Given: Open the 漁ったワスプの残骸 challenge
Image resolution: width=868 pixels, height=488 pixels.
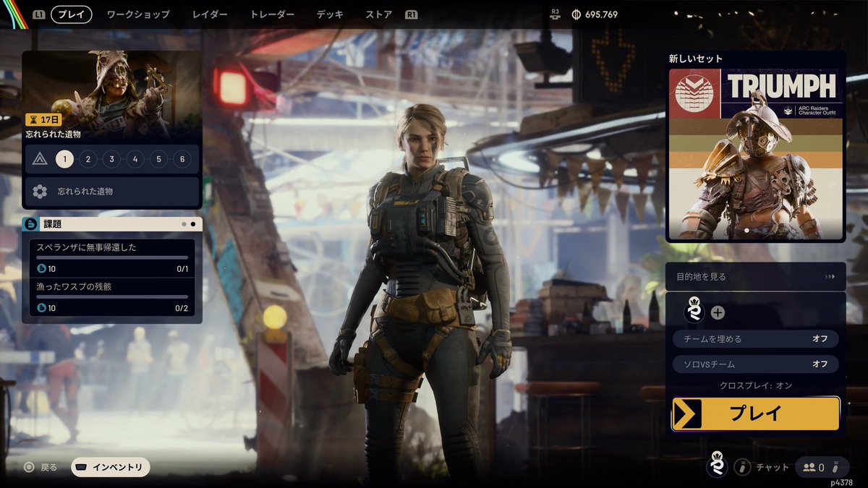Looking at the screenshot, I should pyautogui.click(x=112, y=297).
